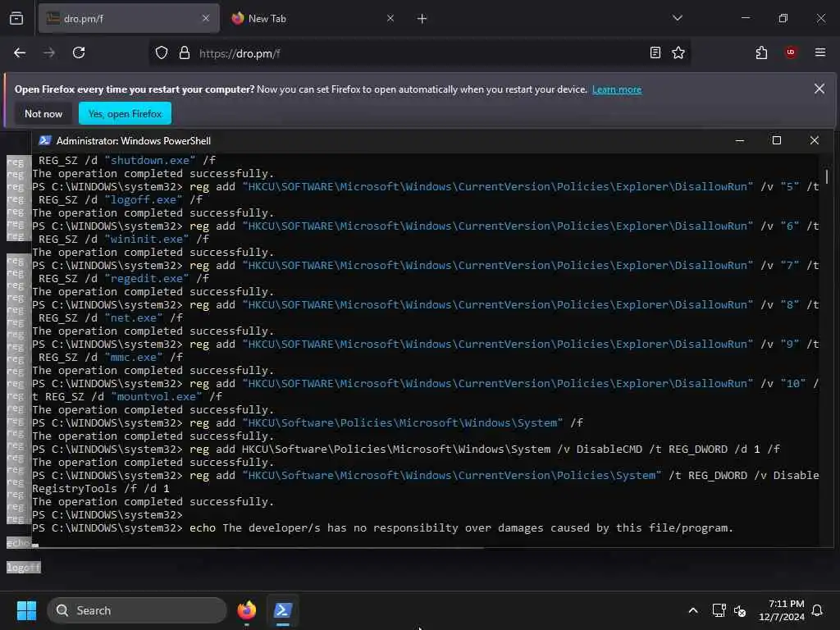Switch to the New Tab tab

pyautogui.click(x=312, y=18)
